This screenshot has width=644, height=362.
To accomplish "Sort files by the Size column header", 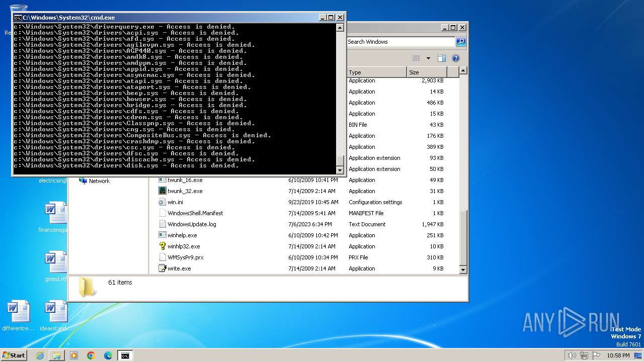I will (x=427, y=72).
